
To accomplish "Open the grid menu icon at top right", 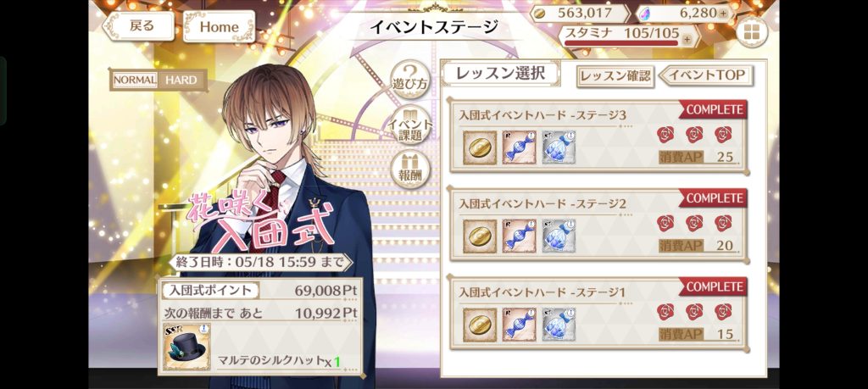I will pyautogui.click(x=751, y=33).
